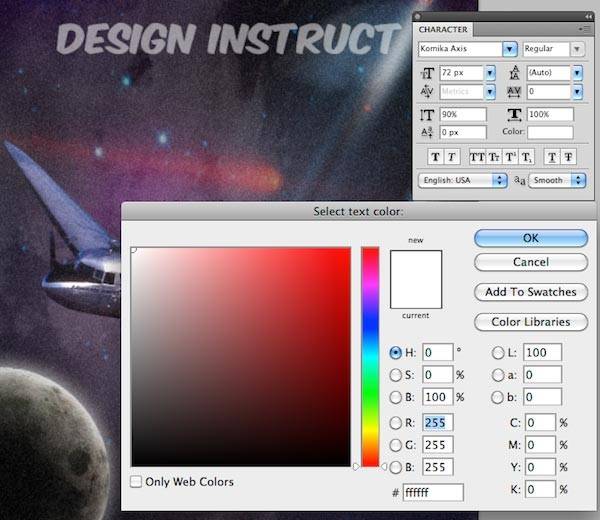Apply Superscript text style
This screenshot has width=600, height=520.
tap(509, 156)
